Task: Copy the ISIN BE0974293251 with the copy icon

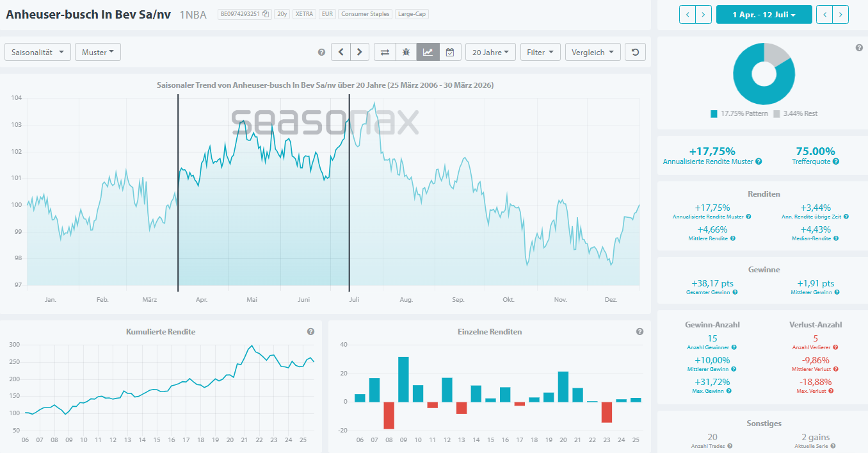Action: click(x=266, y=14)
